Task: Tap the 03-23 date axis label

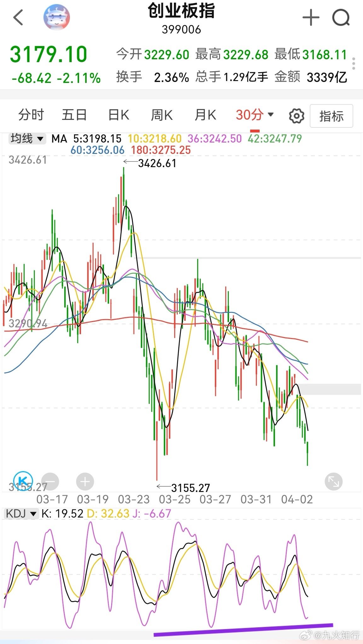Action: pos(134,500)
